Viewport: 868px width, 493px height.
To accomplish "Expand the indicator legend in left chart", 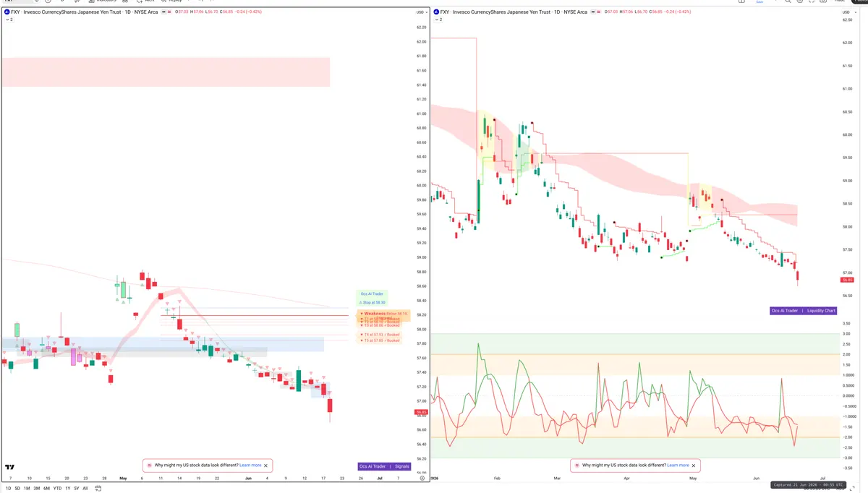I will (9, 20).
